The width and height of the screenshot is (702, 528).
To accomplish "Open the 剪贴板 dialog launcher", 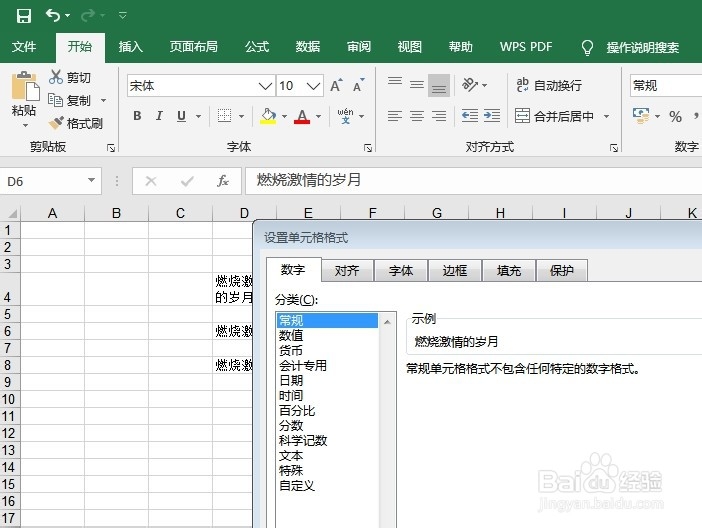I will pyautogui.click(x=111, y=148).
